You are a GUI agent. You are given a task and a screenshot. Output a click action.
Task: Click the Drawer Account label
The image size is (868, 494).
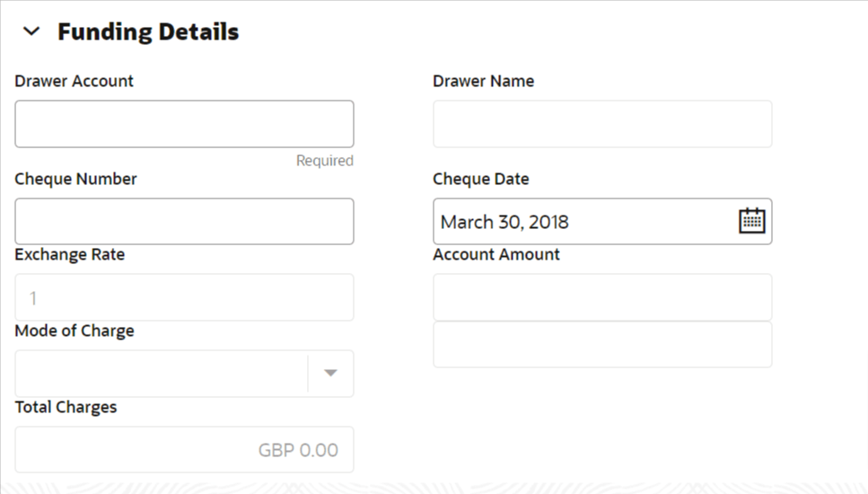(x=75, y=81)
